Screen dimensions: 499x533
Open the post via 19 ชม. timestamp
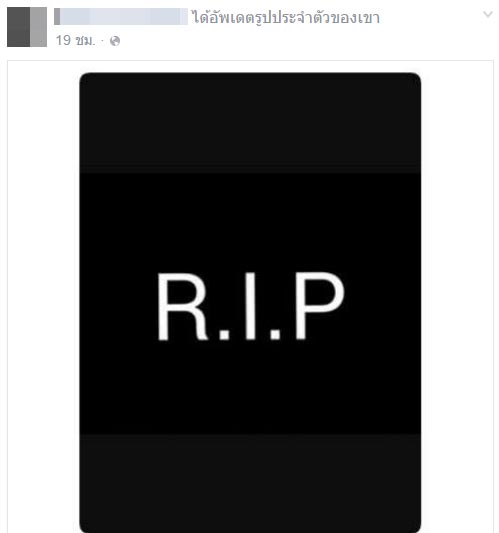point(75,40)
